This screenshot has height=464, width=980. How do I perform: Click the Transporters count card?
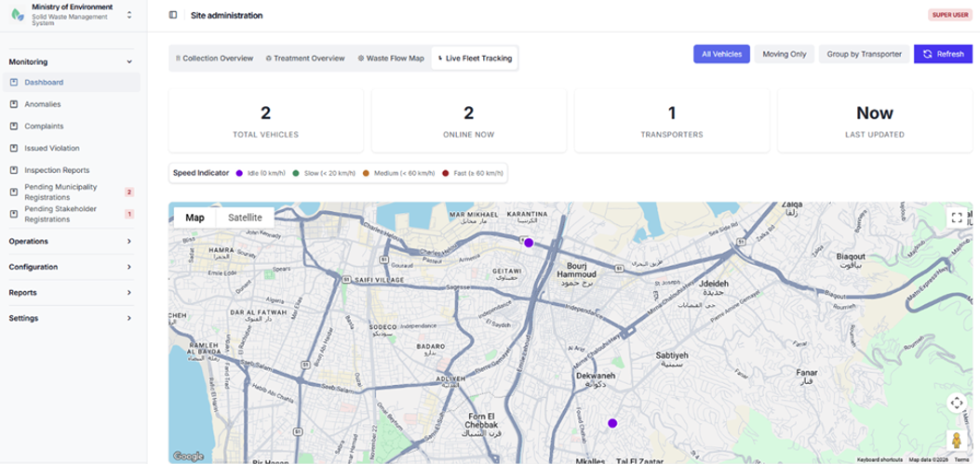tap(672, 121)
